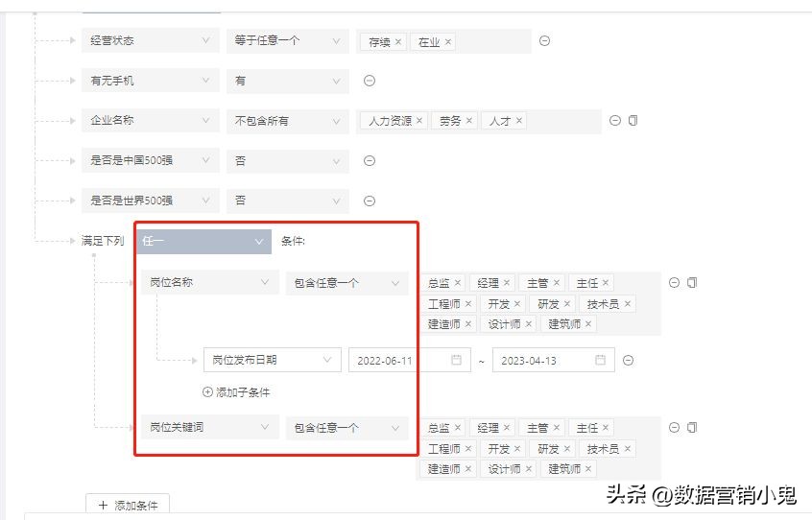Delete 技术员 tag in 岗位名称 row
Image resolution: width=812 pixels, height=520 pixels.
click(x=627, y=304)
